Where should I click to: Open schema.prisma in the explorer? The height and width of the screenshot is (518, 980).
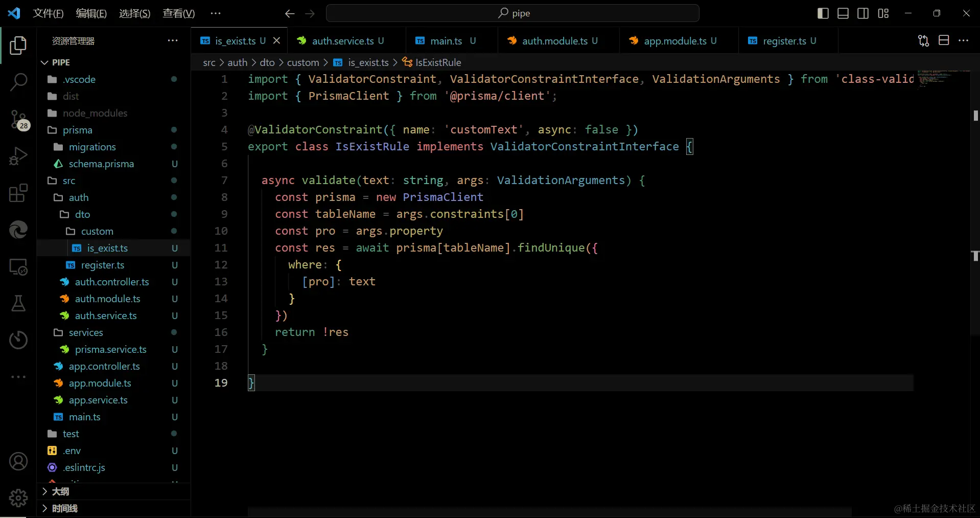point(113,164)
